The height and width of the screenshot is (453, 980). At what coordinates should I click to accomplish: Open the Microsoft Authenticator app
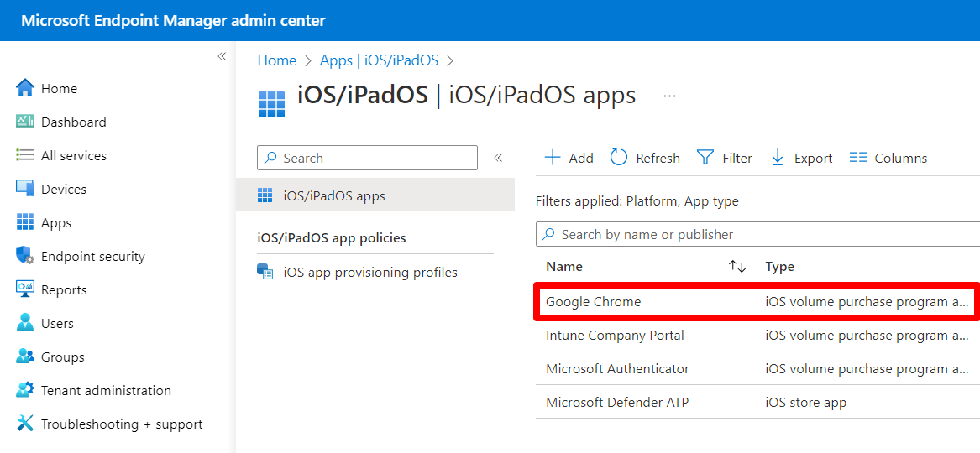pos(617,369)
